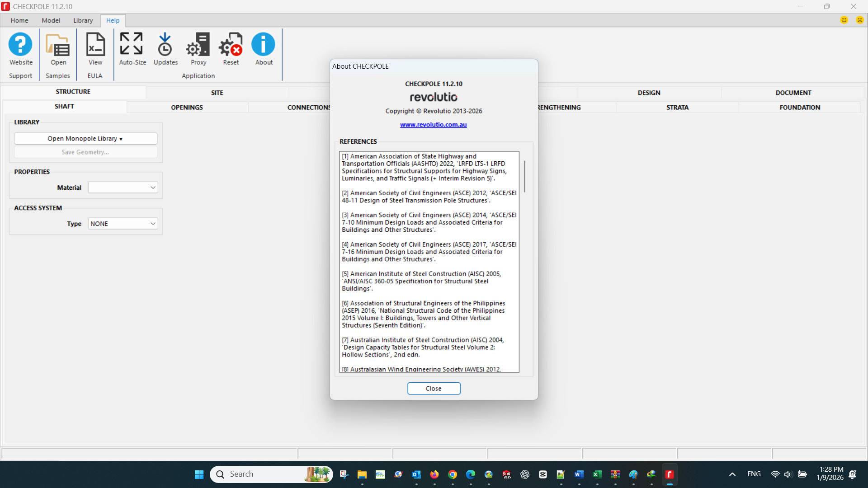
Task: Click the Reset application icon
Action: tap(231, 45)
